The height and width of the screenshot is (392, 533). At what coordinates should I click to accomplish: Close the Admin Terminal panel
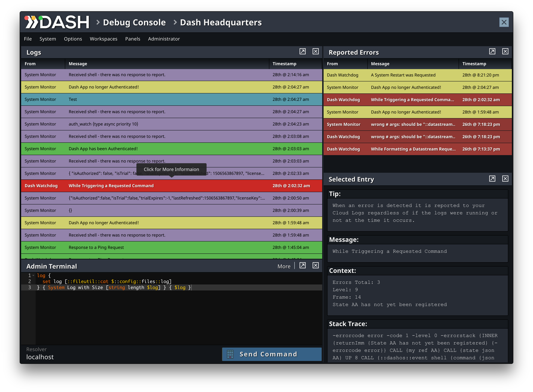(315, 265)
